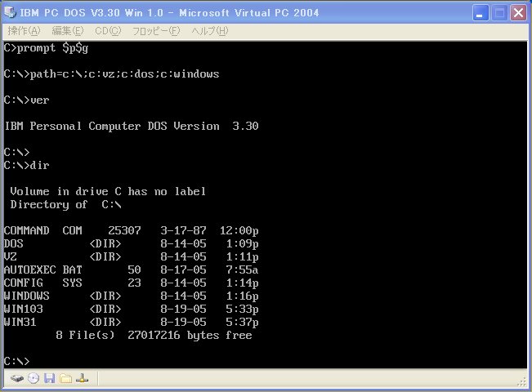Click the last C:\> prompt line
Screen dimensions: 532x392
(x=17, y=362)
